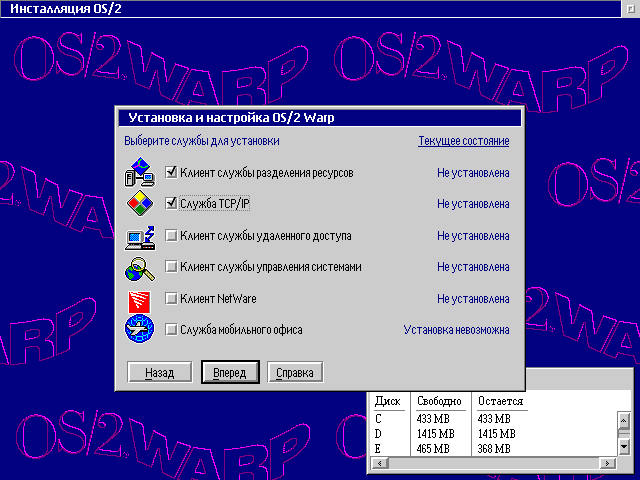The image size is (640, 480).
Task: Click the mobile office airplane globe icon
Action: pyautogui.click(x=140, y=329)
